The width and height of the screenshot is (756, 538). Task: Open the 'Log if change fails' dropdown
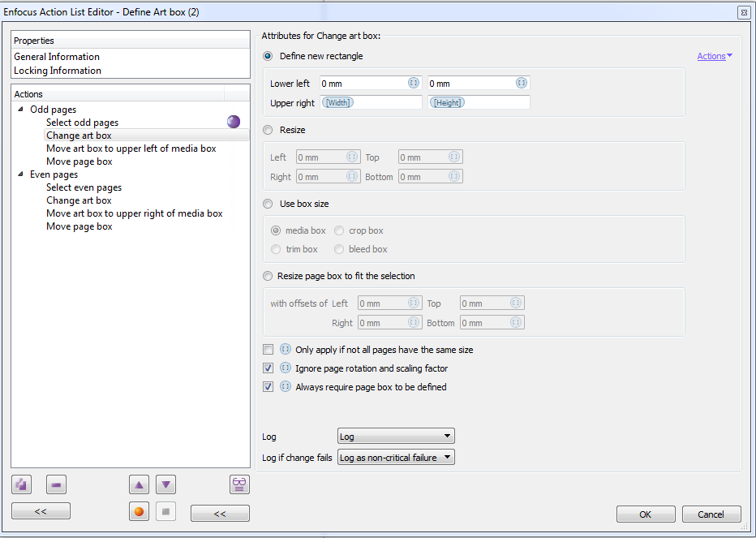[x=396, y=458]
